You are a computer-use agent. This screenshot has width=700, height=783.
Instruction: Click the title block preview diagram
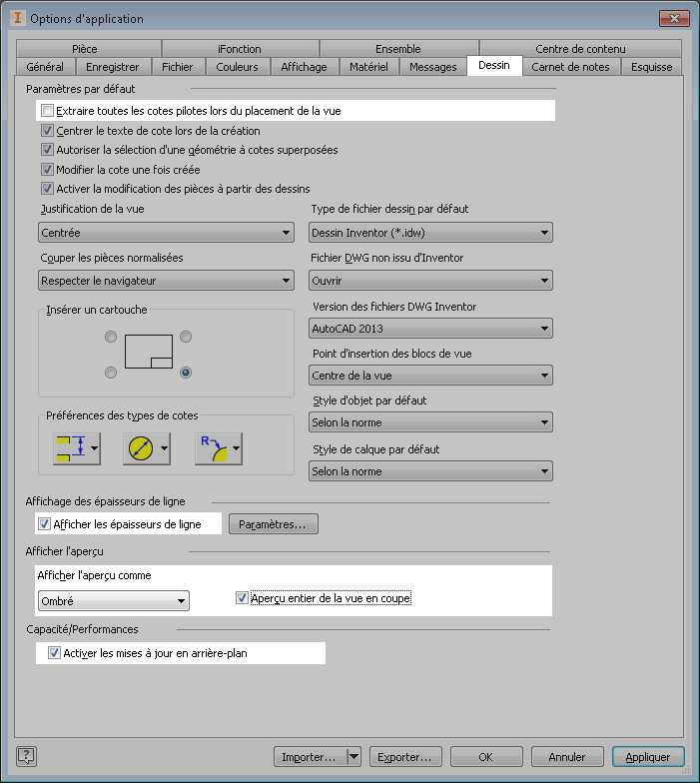pyautogui.click(x=148, y=352)
